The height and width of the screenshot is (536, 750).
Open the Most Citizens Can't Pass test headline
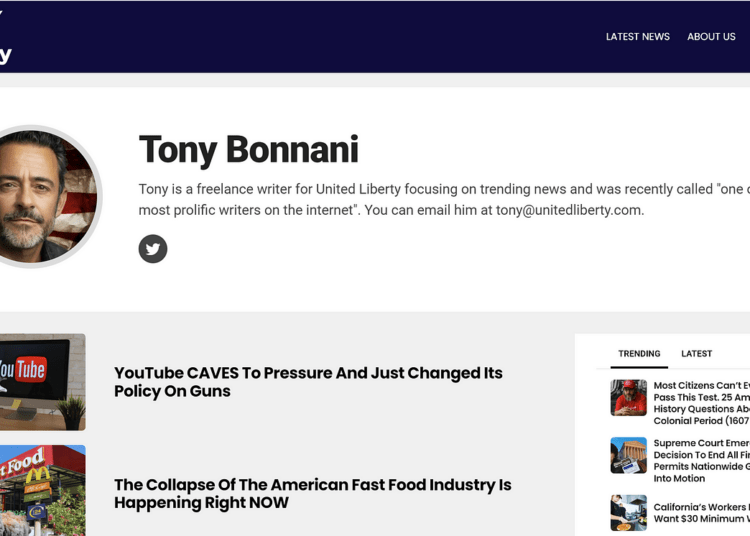coord(702,403)
